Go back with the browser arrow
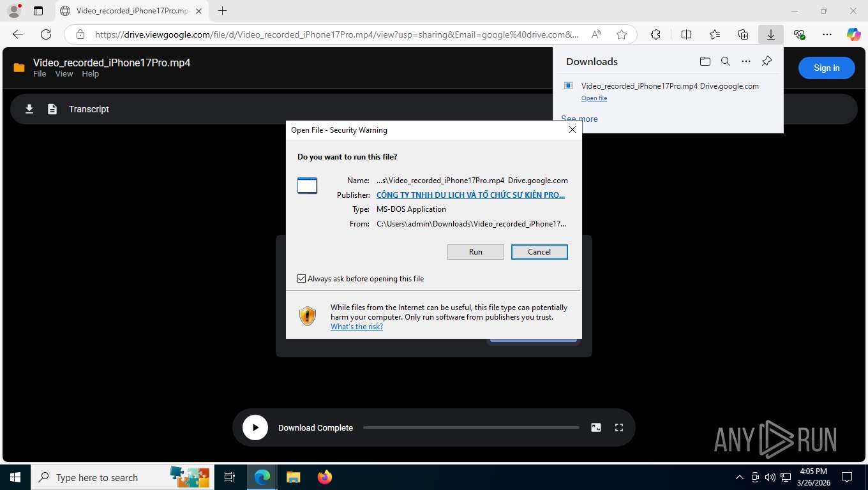868x490 pixels. tap(18, 34)
